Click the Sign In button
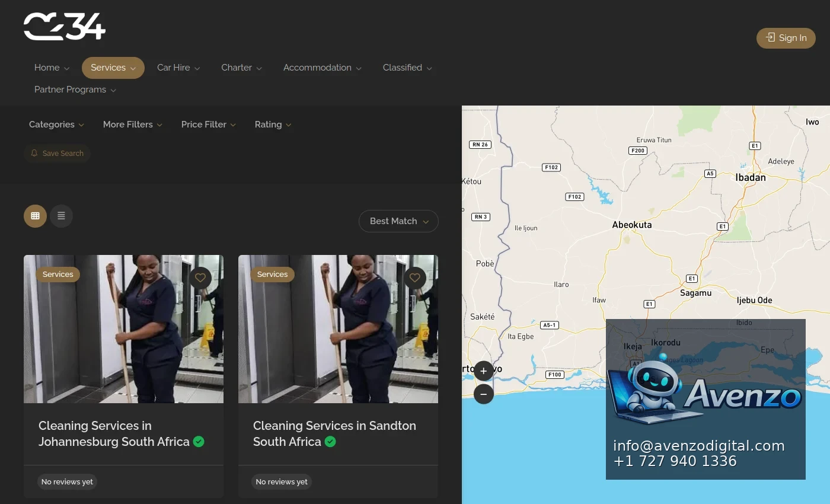 coord(786,38)
